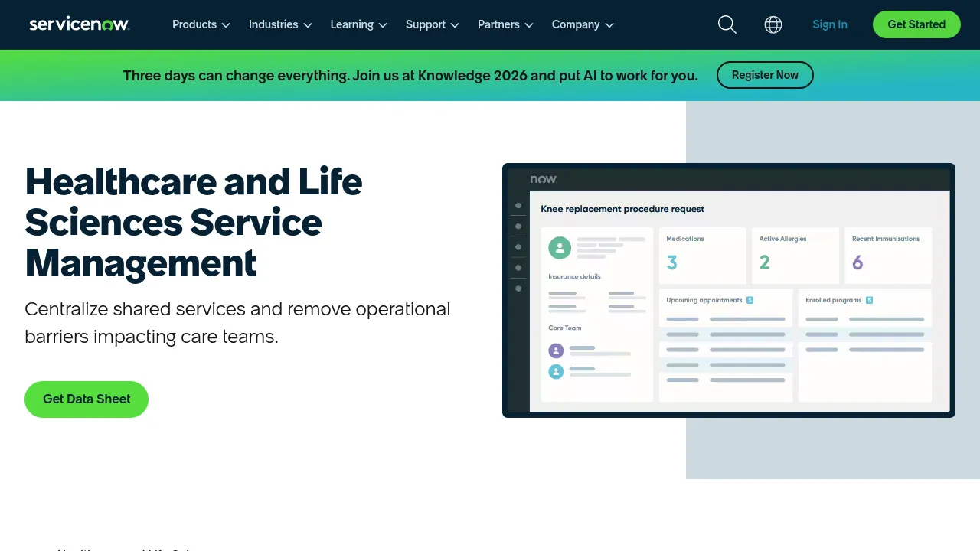This screenshot has height=551, width=980.
Task: Click the Active Allergies count card
Action: point(795,256)
